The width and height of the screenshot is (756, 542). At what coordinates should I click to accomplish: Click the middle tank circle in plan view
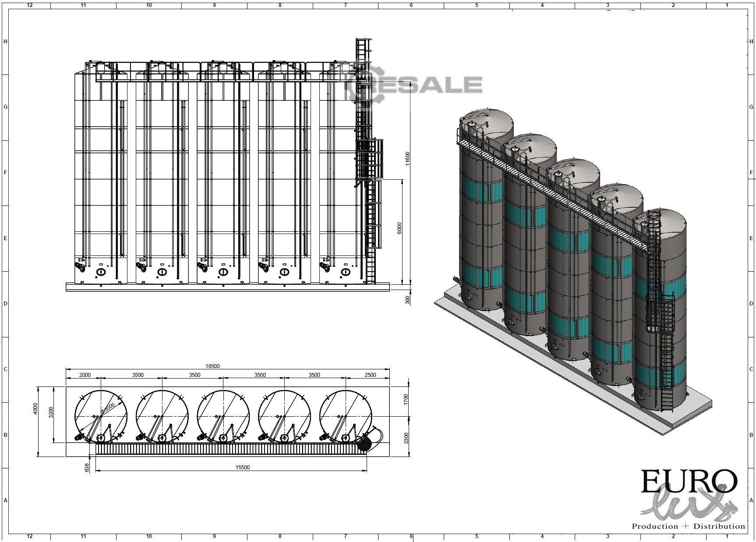223,416
